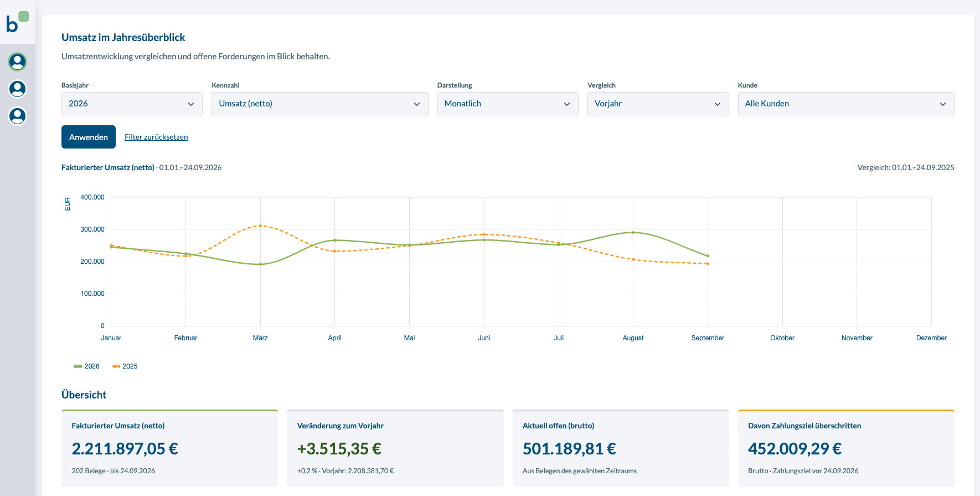Click the overdue amount 452.009,29 €
Image resolution: width=980 pixels, height=496 pixels.
pyautogui.click(x=795, y=448)
